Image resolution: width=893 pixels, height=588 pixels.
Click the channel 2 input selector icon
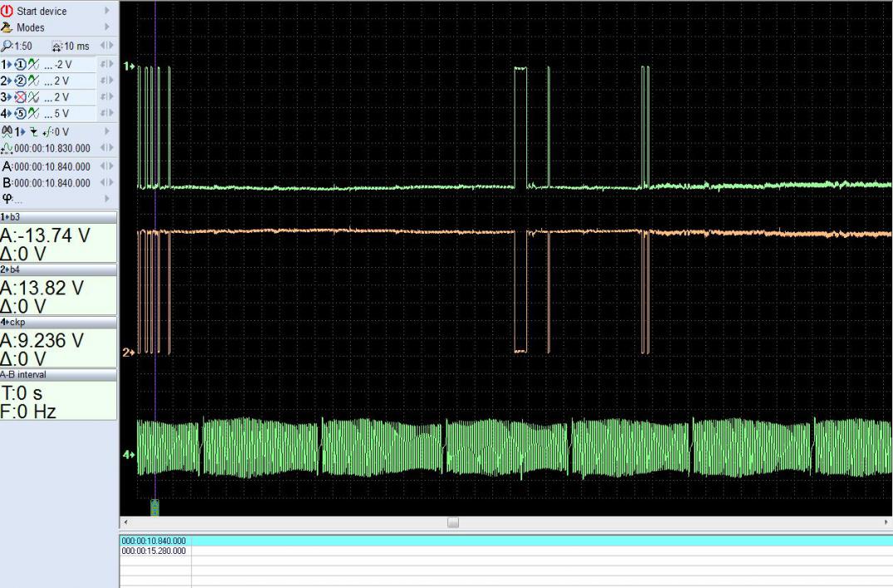[x=21, y=81]
